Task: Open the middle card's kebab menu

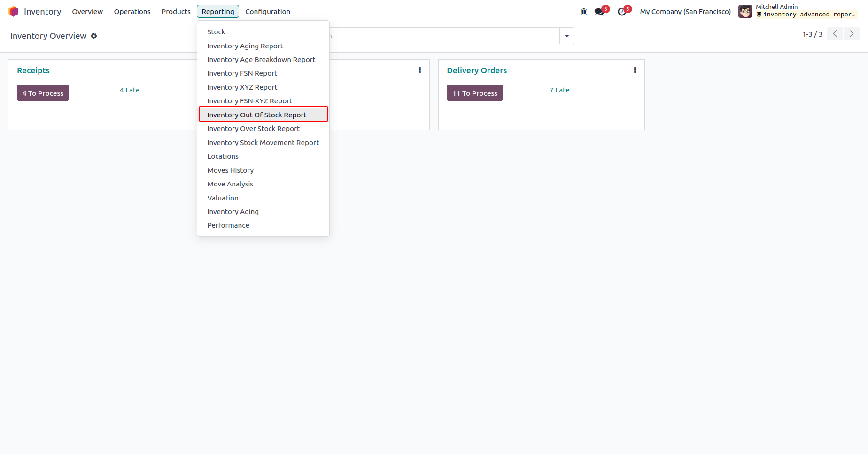Action: click(420, 70)
